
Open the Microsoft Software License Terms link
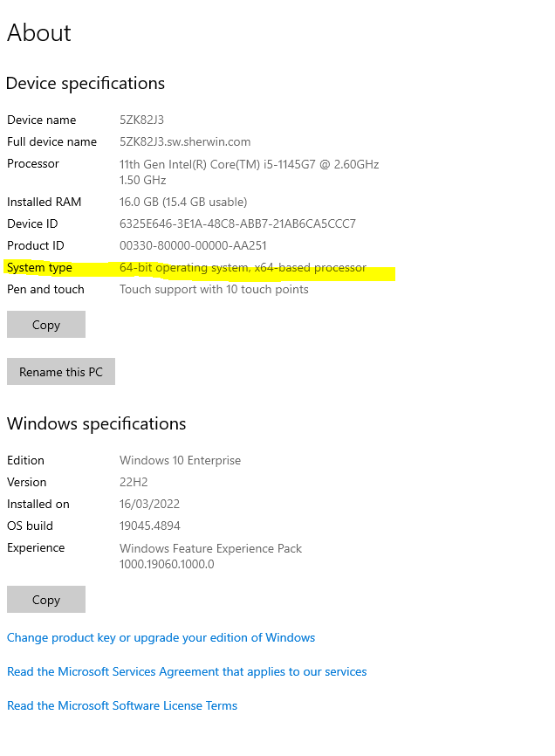click(121, 705)
